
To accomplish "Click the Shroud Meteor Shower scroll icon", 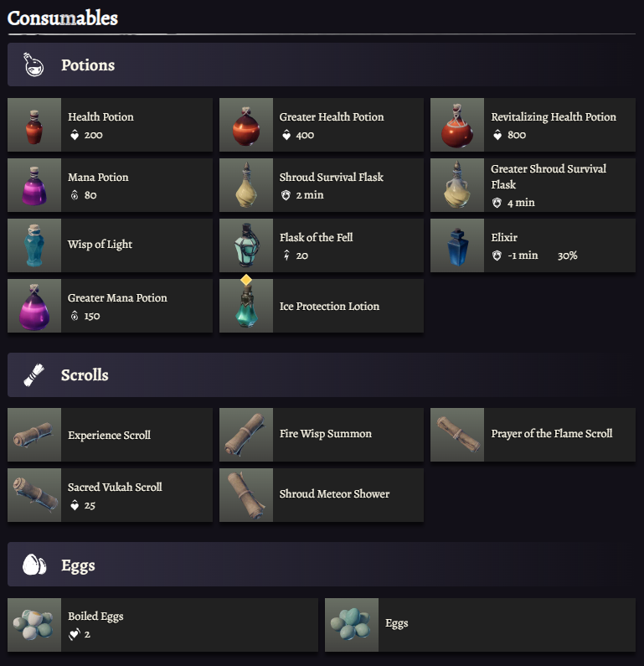I will [246, 495].
